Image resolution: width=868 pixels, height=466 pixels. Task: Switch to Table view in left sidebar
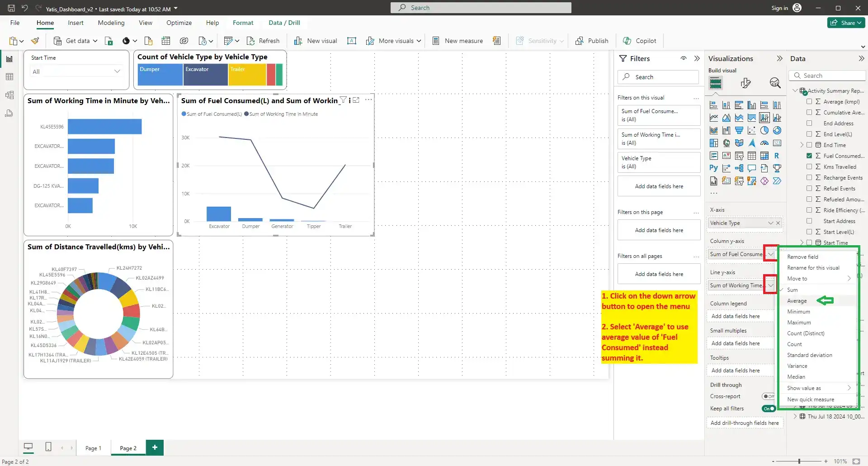pos(9,77)
